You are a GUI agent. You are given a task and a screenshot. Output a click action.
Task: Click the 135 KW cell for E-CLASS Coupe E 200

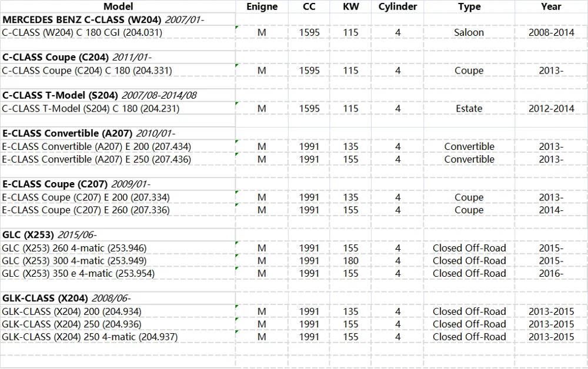tap(350, 197)
